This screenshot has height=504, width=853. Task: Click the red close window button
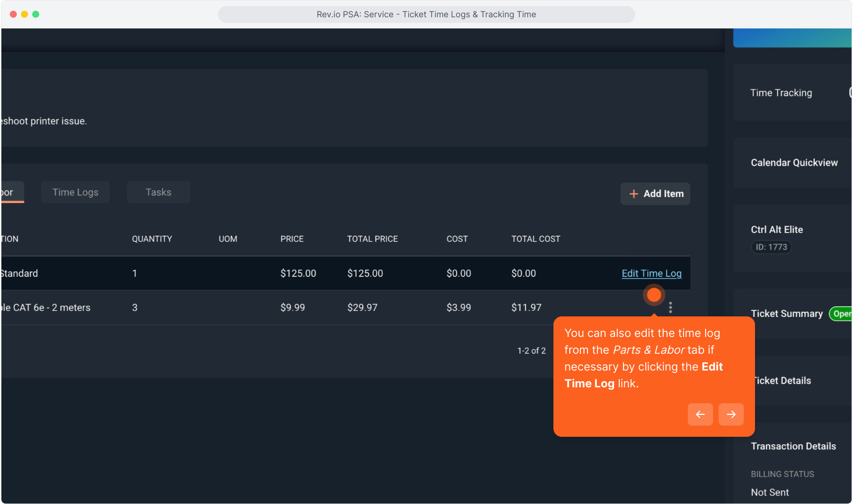pos(14,14)
